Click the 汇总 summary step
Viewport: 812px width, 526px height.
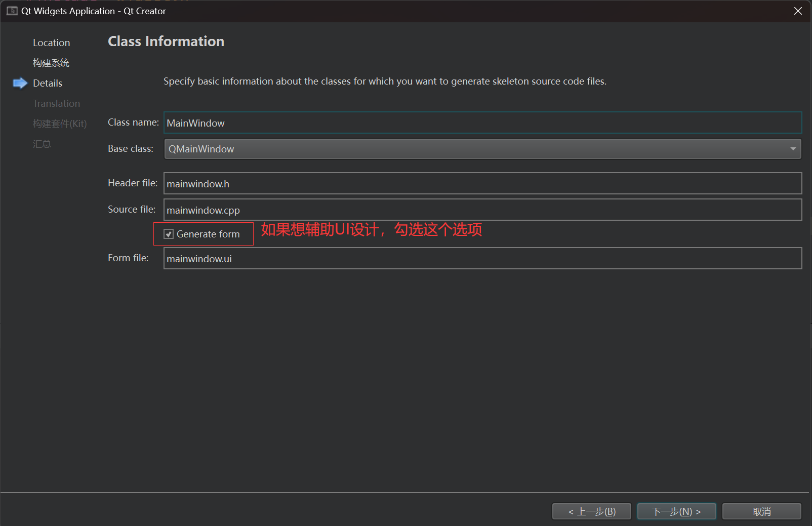point(42,144)
